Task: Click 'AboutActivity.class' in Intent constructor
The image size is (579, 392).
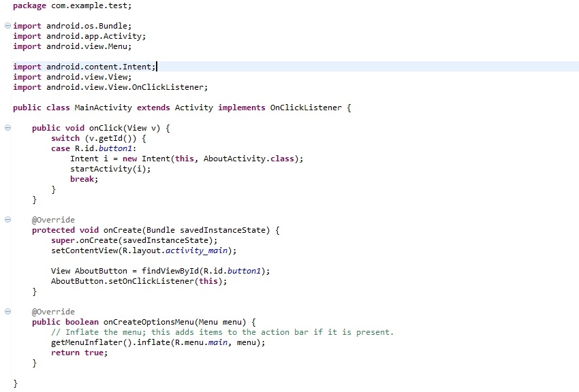Action: 249,159
